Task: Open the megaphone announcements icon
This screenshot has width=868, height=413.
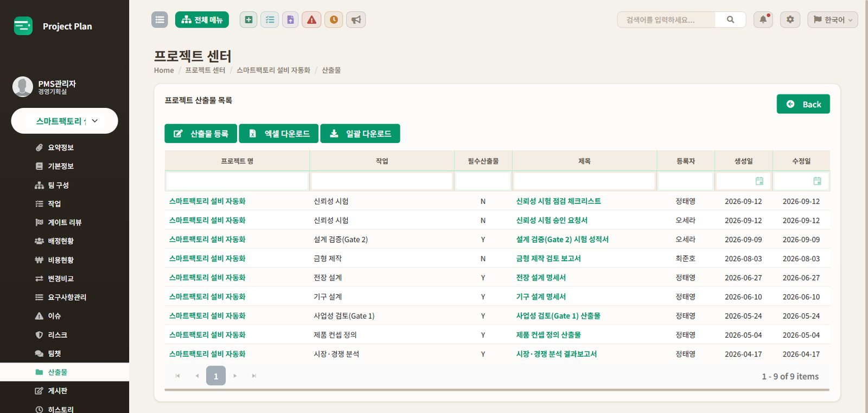Action: 356,20
